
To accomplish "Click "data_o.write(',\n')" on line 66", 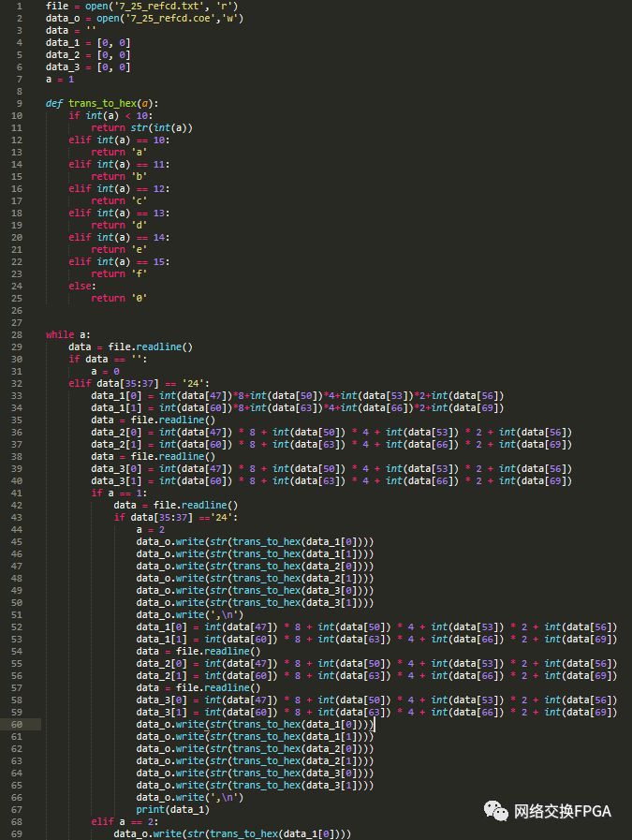I will point(189,798).
